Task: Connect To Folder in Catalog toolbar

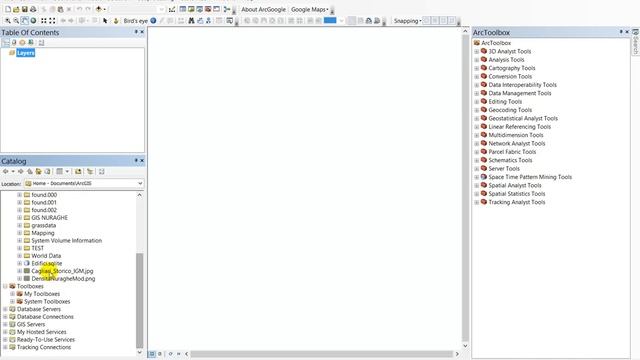Action: click(x=78, y=171)
